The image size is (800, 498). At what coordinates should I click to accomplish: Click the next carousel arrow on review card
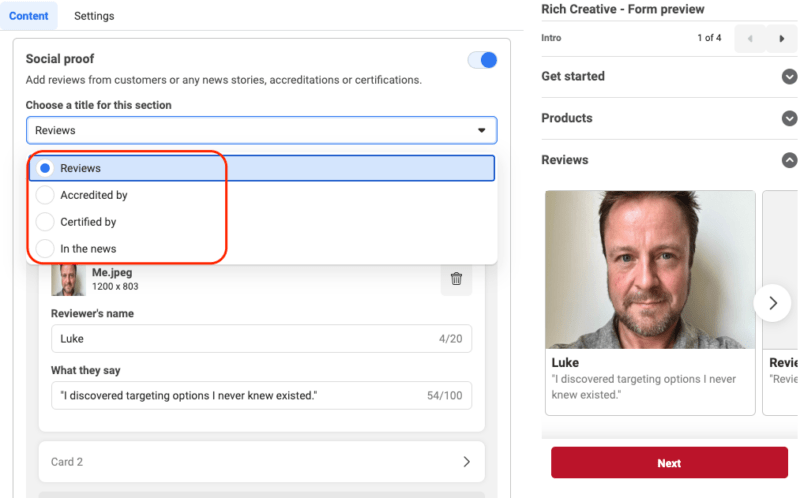[x=772, y=302]
